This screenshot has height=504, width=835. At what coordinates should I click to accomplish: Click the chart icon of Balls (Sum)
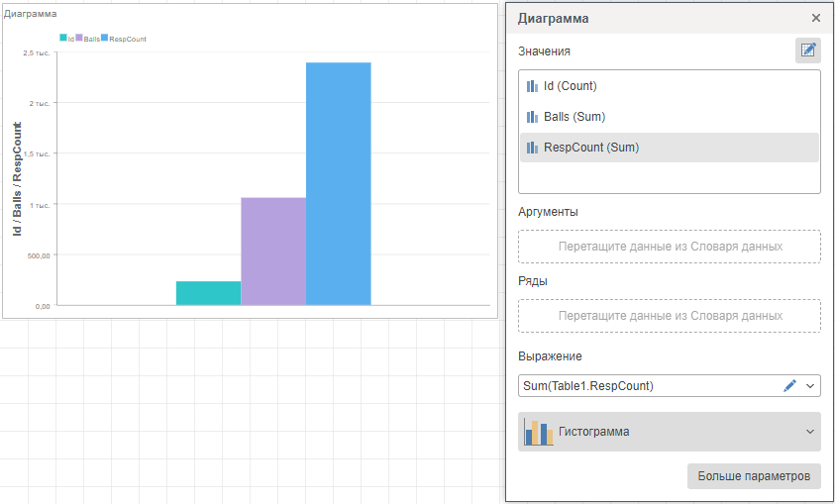coord(532,117)
